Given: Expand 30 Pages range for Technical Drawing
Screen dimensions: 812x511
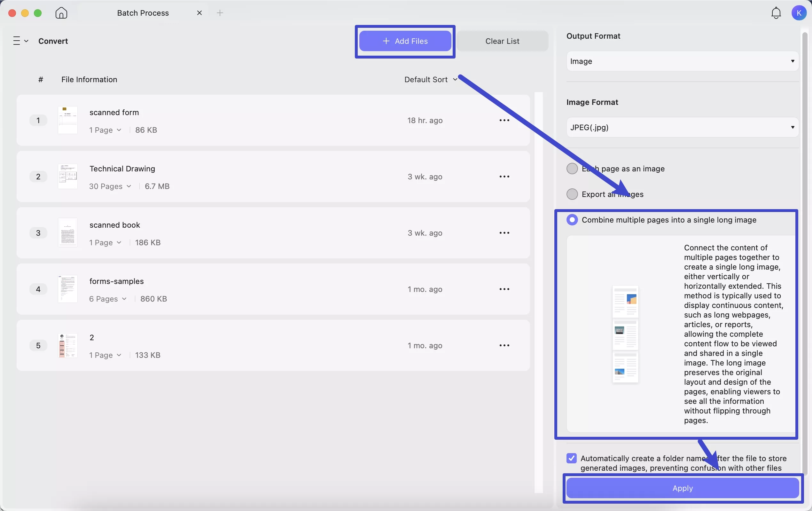Looking at the screenshot, I should click(x=110, y=186).
